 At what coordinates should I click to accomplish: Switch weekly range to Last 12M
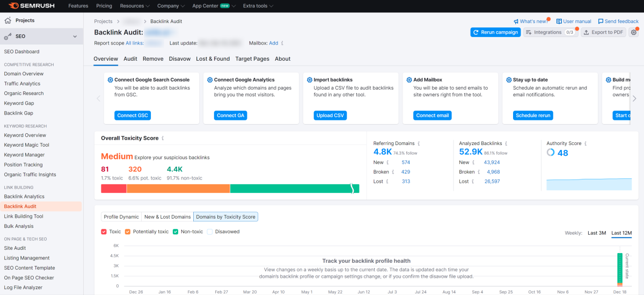pyautogui.click(x=621, y=233)
